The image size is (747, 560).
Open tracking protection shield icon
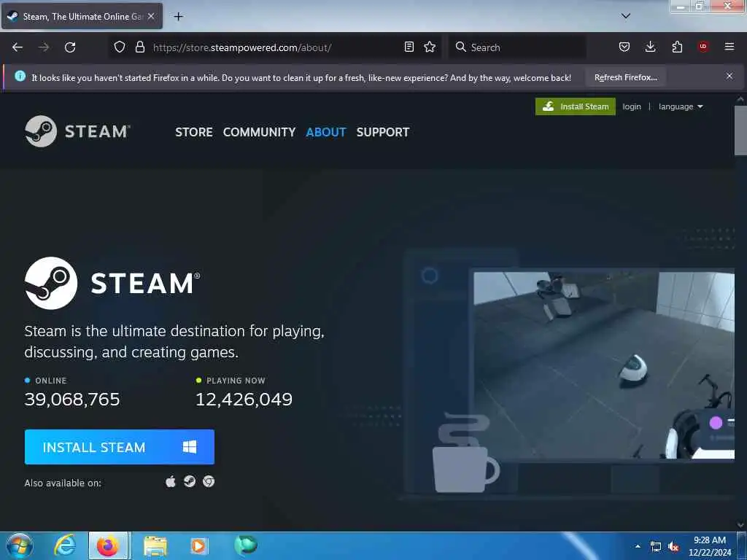(x=120, y=47)
